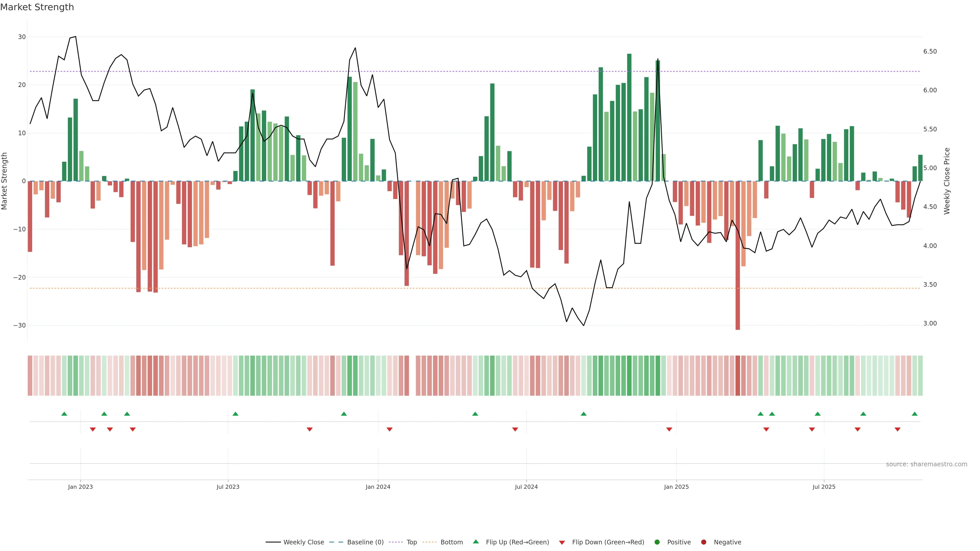Click the Jul 2025 x-axis label
Screen dimensions: 980x551
[824, 487]
